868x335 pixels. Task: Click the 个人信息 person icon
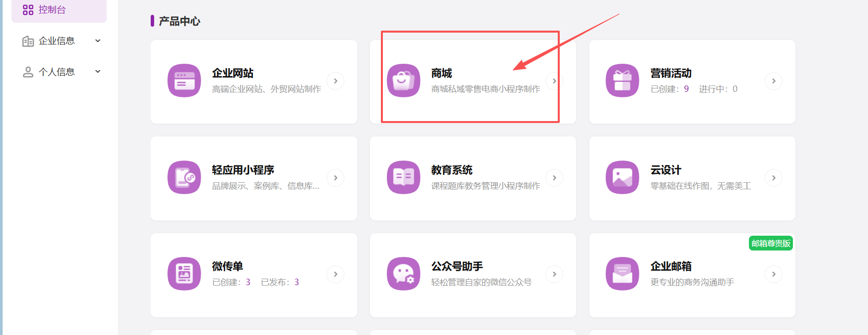[x=28, y=72]
